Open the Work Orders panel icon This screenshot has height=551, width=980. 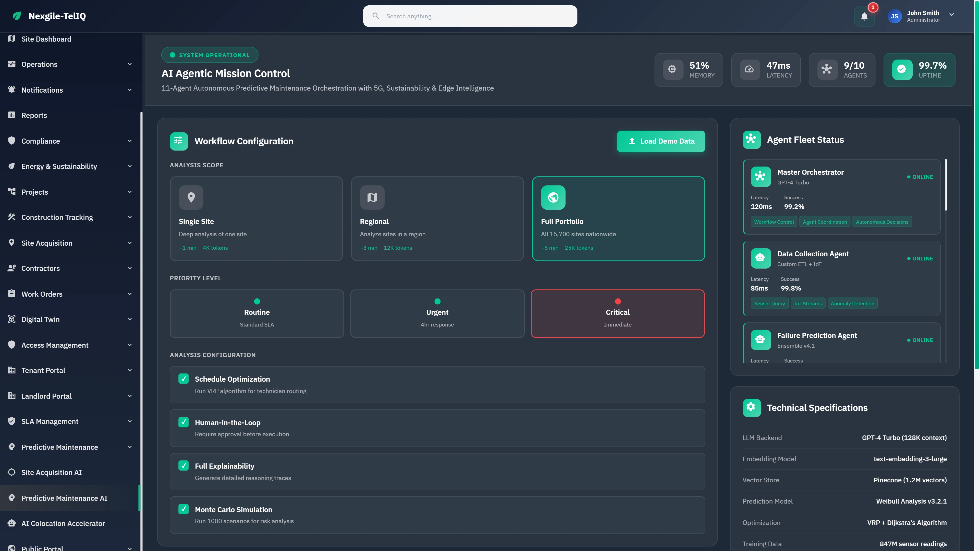tap(11, 294)
